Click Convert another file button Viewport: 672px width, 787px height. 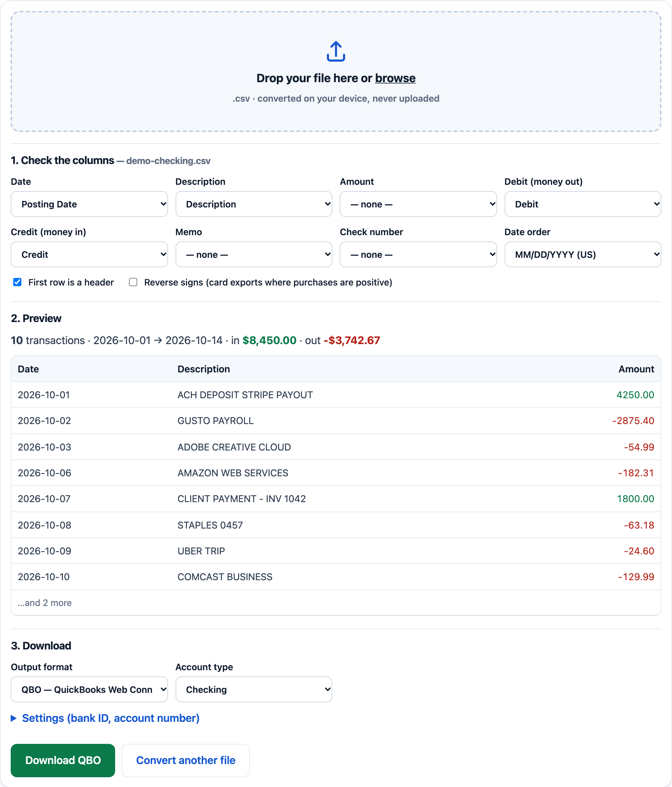coord(186,760)
